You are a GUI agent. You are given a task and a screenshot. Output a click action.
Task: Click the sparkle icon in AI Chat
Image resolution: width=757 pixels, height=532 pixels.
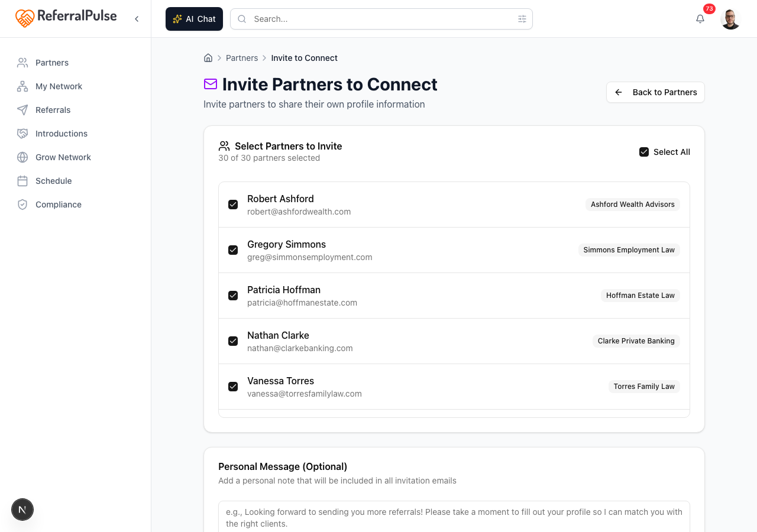click(177, 19)
